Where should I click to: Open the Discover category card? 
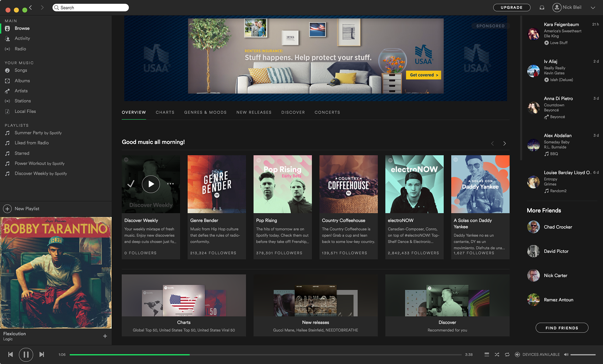tap(447, 305)
